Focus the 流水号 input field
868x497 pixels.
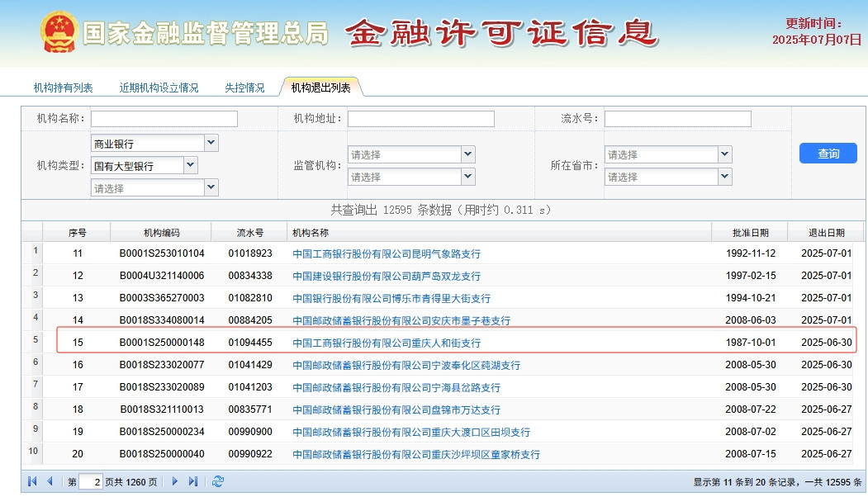coord(678,119)
